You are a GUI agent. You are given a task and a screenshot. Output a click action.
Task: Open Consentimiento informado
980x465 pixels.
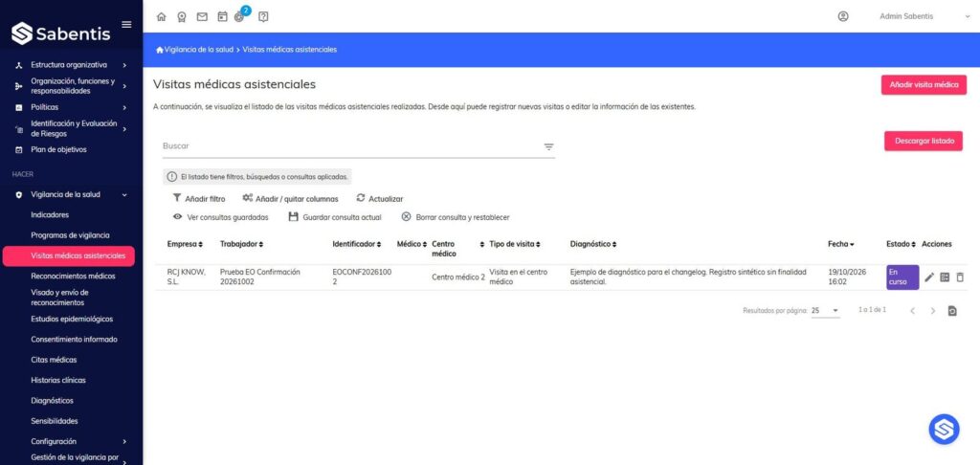click(x=74, y=340)
